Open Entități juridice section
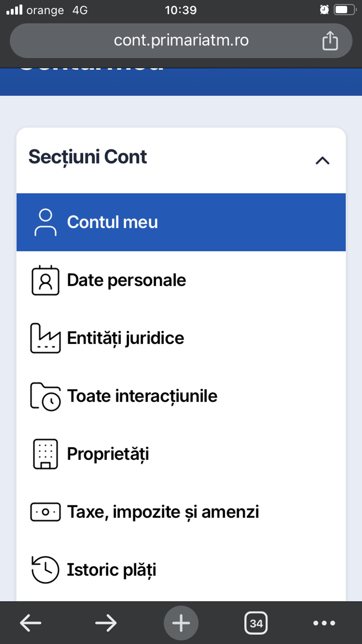The width and height of the screenshot is (362, 644). (181, 338)
